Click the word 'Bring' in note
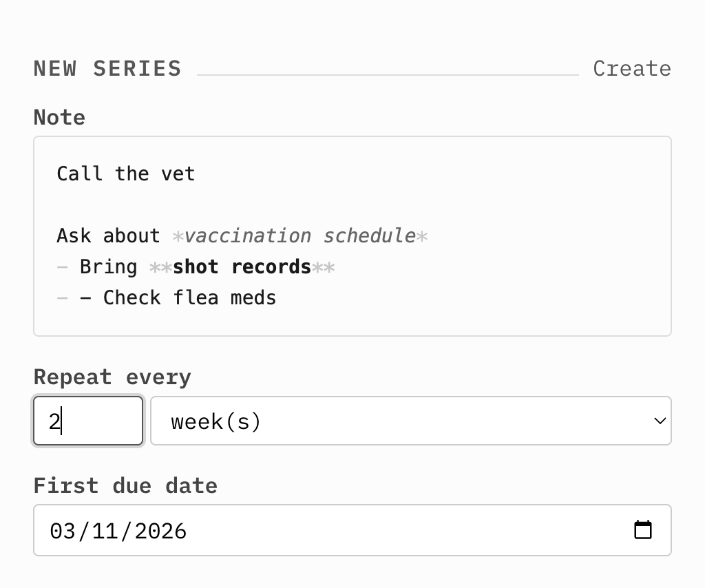 pyautogui.click(x=108, y=266)
